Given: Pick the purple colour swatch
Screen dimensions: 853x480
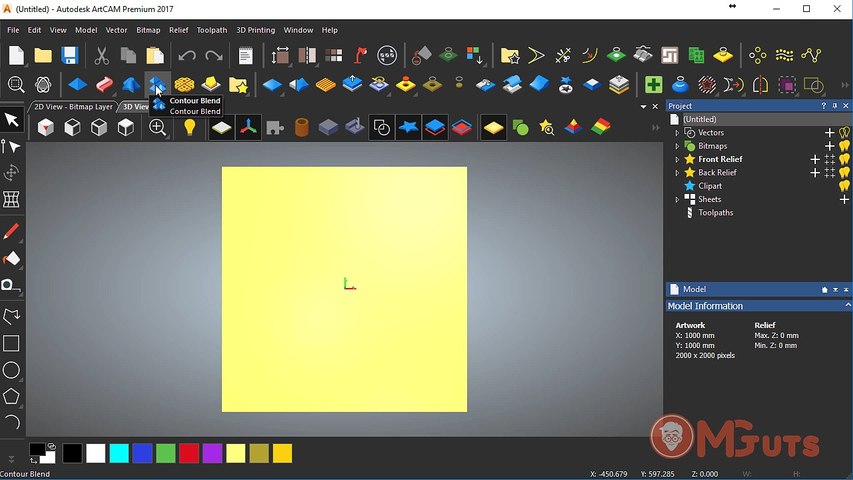Looking at the screenshot, I should [212, 453].
